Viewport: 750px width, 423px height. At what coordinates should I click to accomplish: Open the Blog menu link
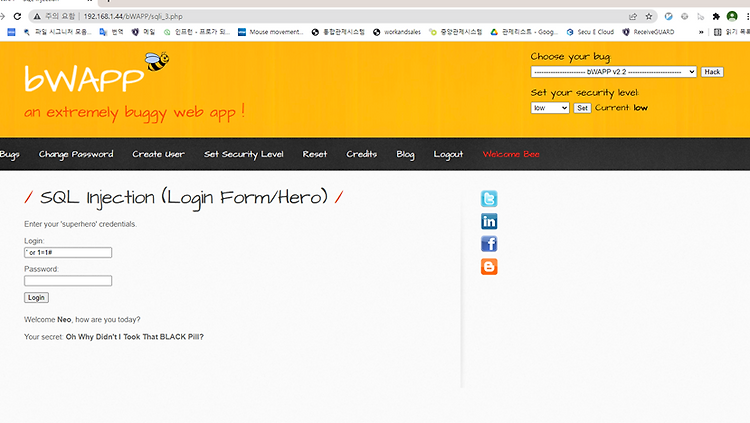pyautogui.click(x=405, y=154)
